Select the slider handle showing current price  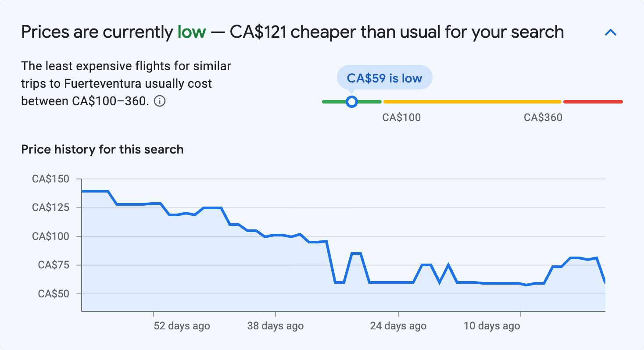point(352,101)
